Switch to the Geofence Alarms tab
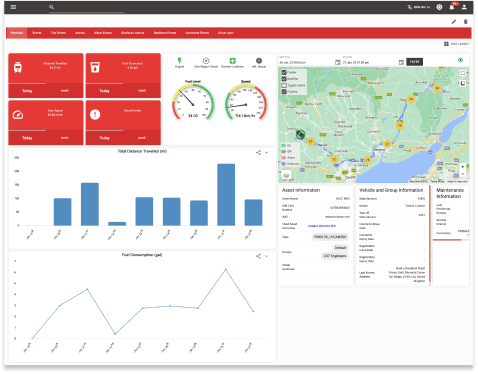This screenshot has width=478, height=374. (x=133, y=33)
